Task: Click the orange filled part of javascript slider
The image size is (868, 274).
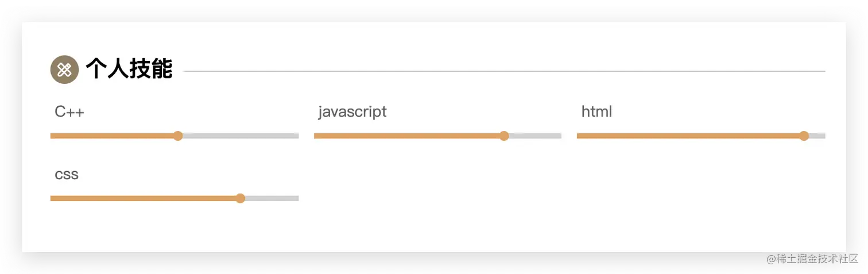Action: click(406, 136)
